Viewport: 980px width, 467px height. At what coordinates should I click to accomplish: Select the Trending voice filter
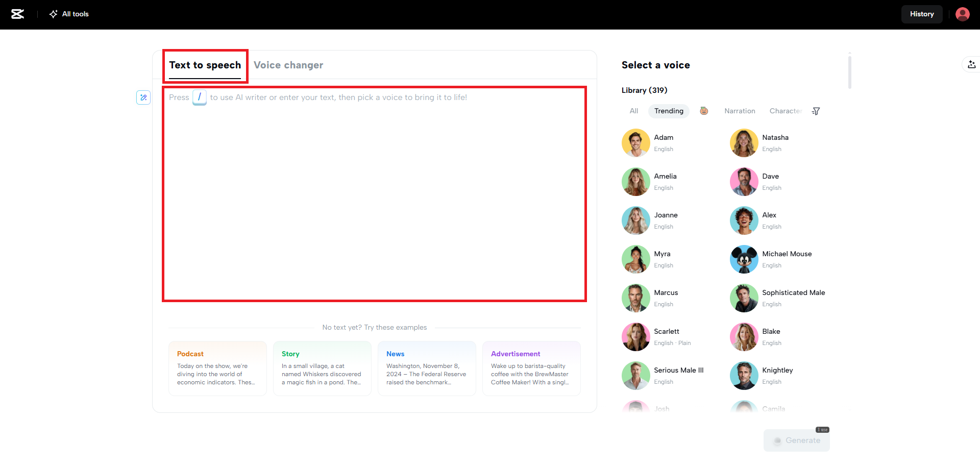[x=669, y=111]
